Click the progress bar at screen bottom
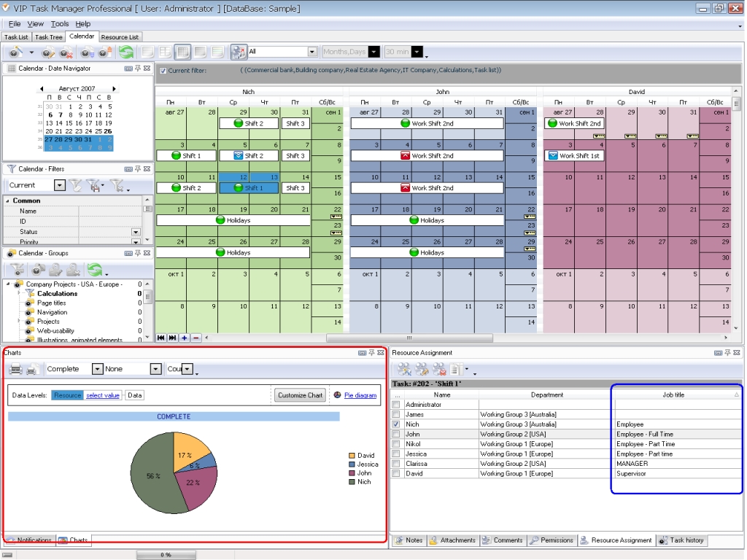This screenshot has width=747, height=560. tap(166, 554)
